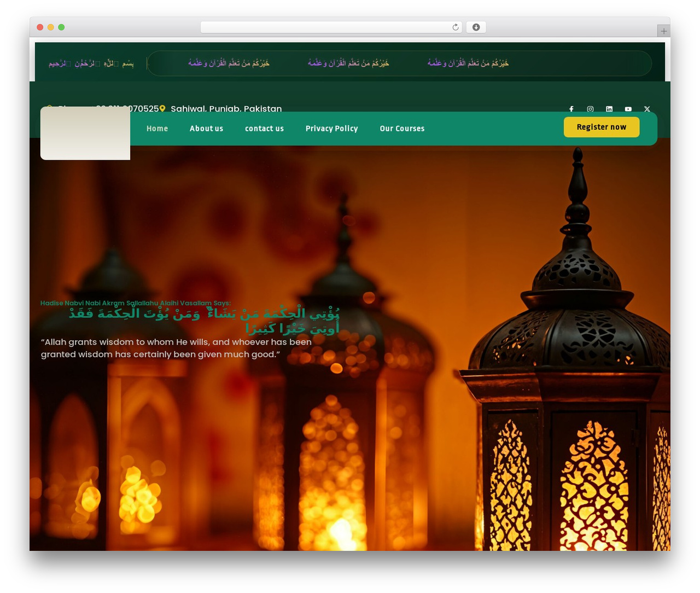Focus the browser address bar
This screenshot has height=593, width=700.
coord(331,27)
